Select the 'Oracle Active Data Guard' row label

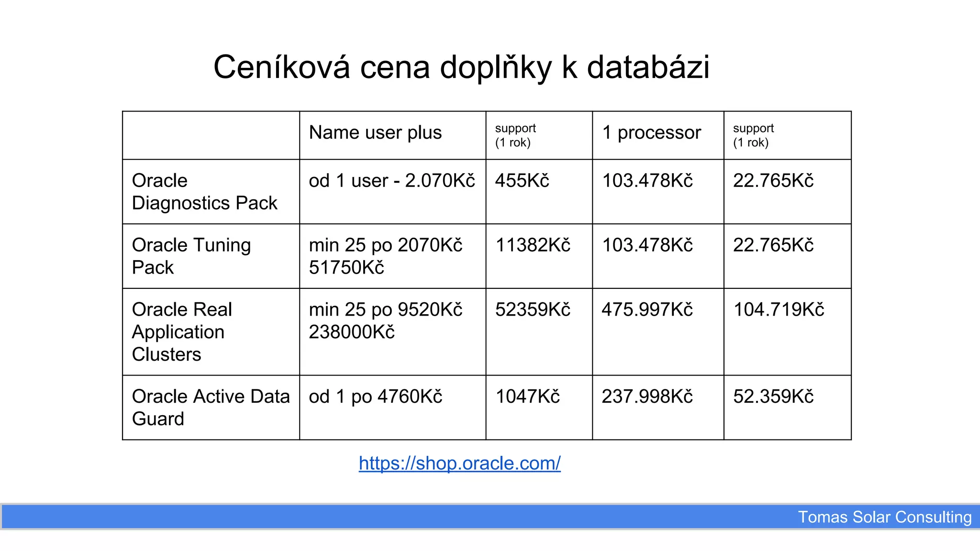point(211,408)
